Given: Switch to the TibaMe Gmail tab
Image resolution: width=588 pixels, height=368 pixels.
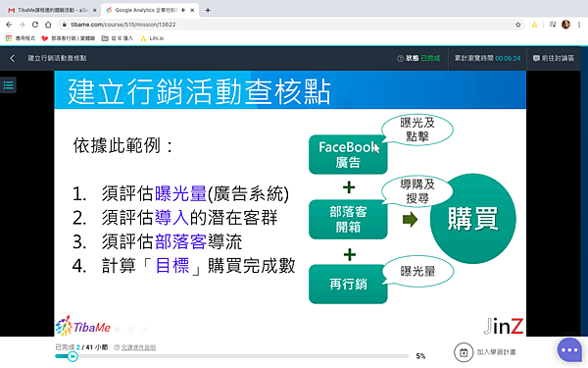Looking at the screenshot, I should coord(53,10).
